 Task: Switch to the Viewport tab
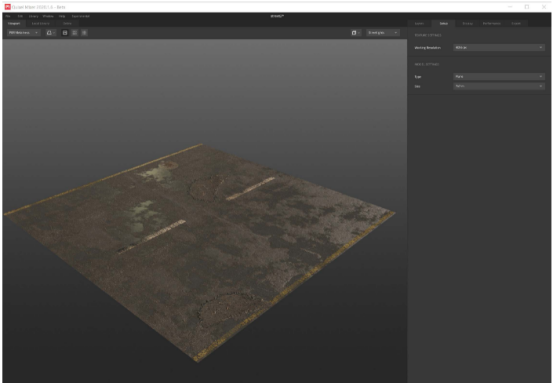(14, 23)
